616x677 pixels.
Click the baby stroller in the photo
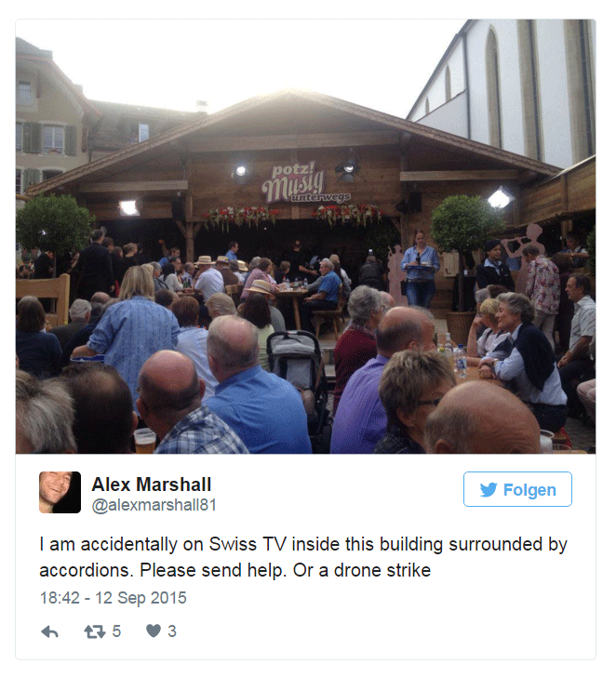[x=296, y=363]
